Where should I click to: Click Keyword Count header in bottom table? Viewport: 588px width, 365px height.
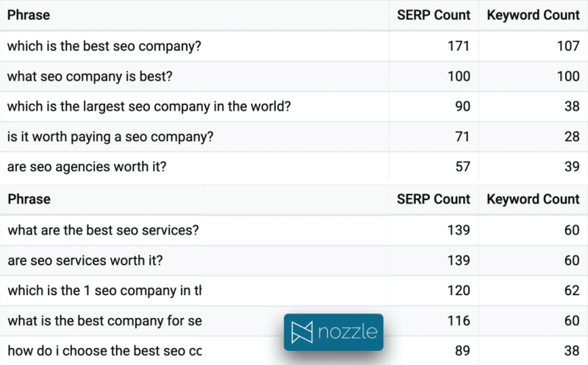pos(533,199)
